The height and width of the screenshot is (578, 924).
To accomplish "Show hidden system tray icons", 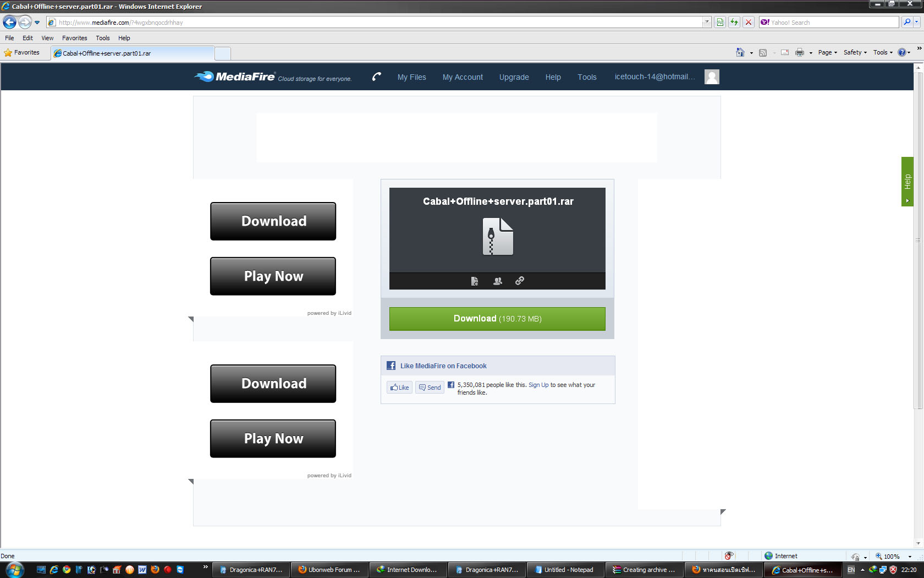I will point(862,570).
